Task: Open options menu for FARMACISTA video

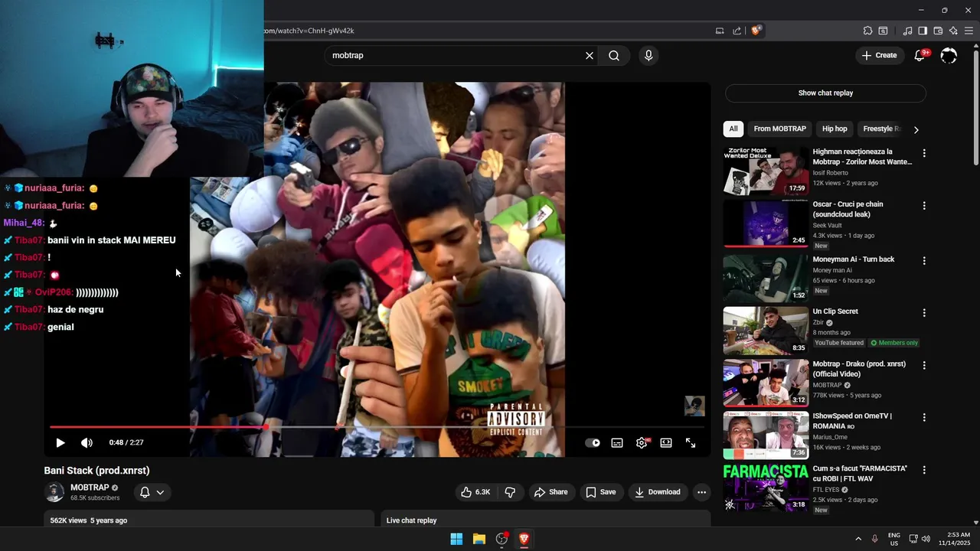Action: pos(924,470)
